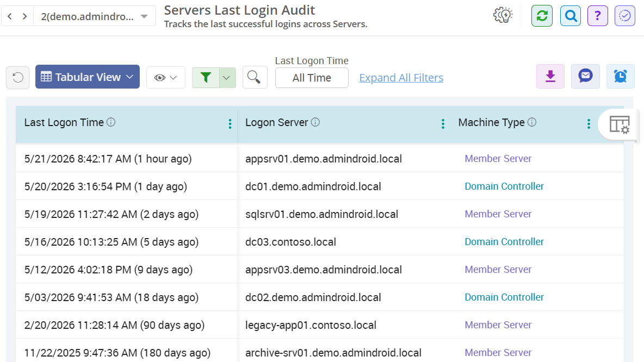Select appsrv01.demo.admindroid.local cell
This screenshot has width=644, height=362.
[324, 159]
